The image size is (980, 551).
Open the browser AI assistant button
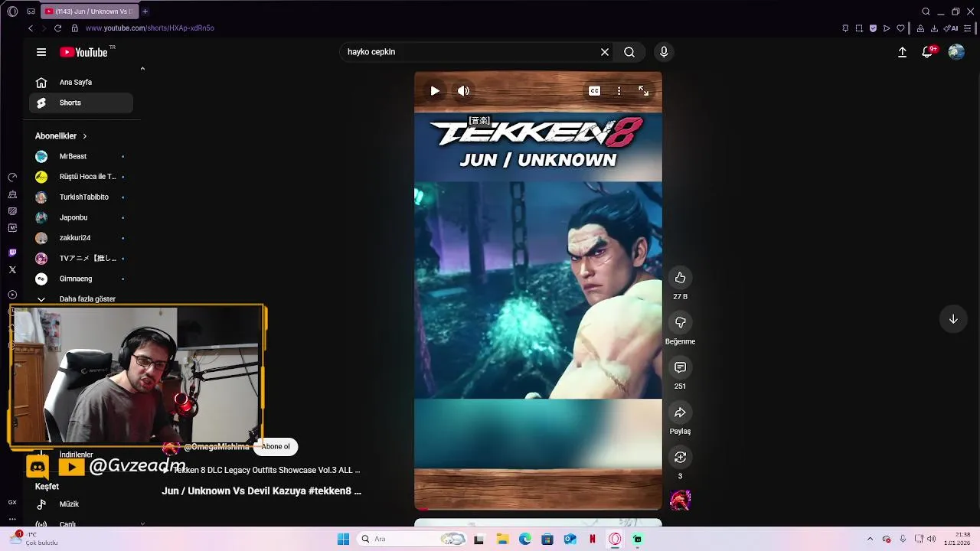(951, 28)
